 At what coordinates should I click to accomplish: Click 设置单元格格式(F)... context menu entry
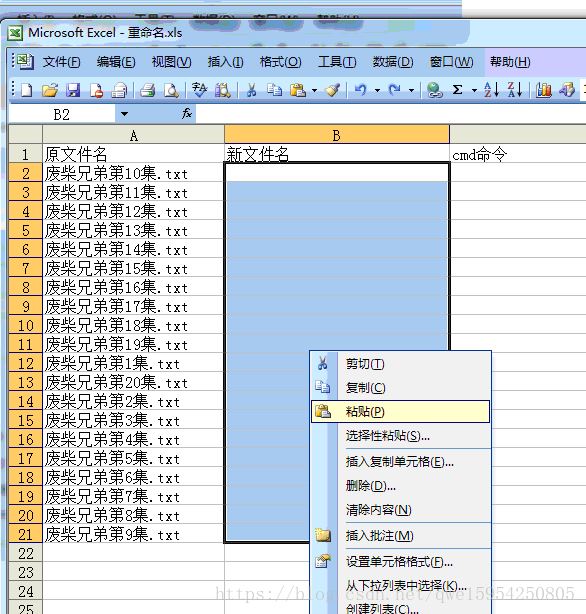point(400,562)
